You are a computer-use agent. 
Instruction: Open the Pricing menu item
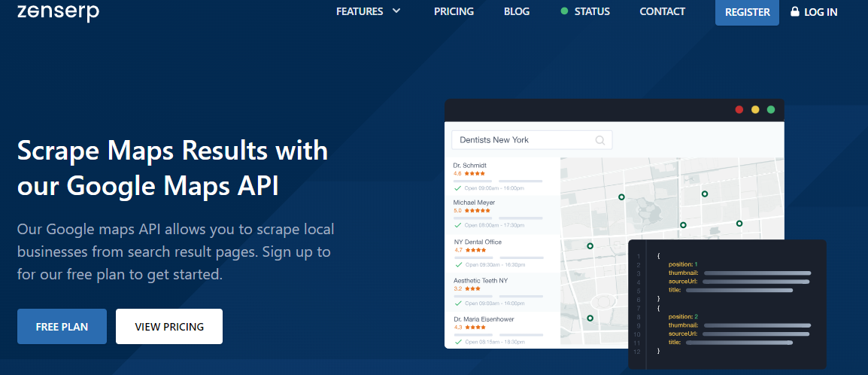(x=454, y=11)
